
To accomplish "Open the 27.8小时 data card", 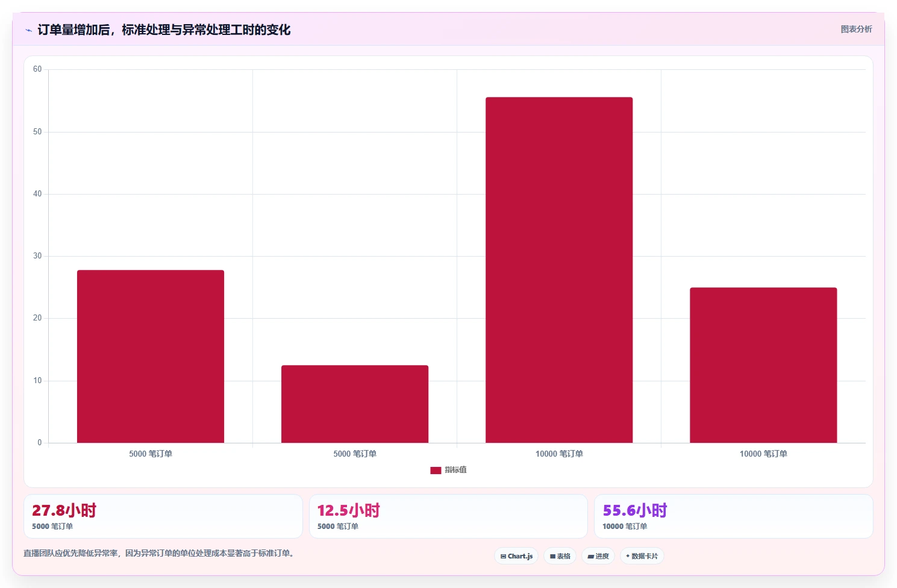I will tap(163, 516).
